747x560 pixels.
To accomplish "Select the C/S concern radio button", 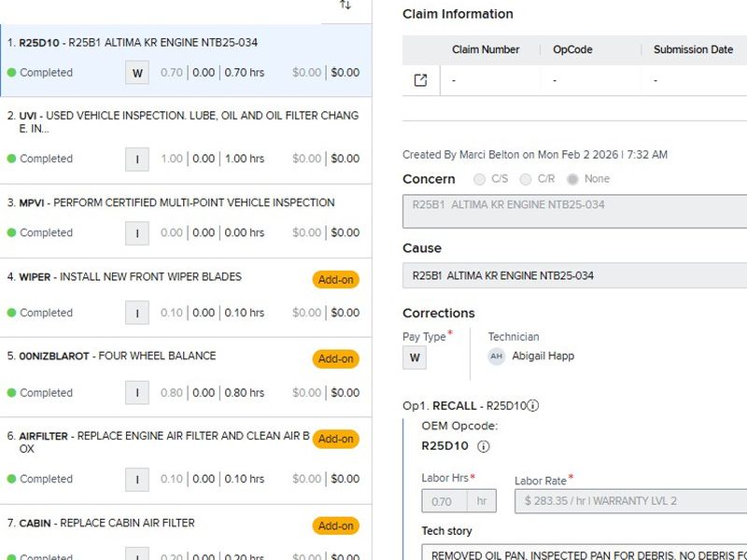I will pyautogui.click(x=480, y=179).
